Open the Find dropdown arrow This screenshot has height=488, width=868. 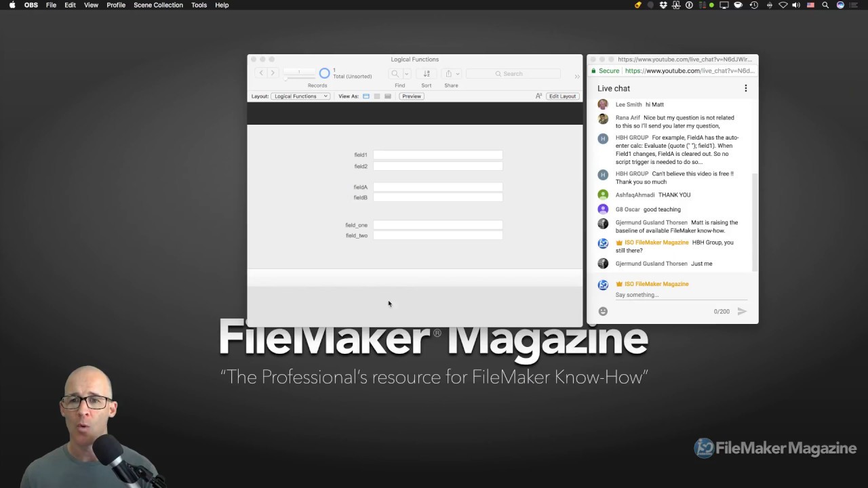click(407, 74)
